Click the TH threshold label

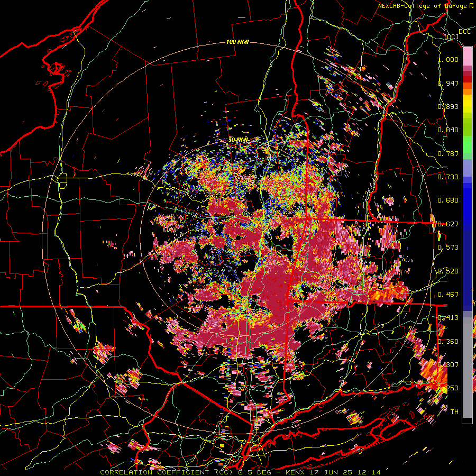point(454,412)
